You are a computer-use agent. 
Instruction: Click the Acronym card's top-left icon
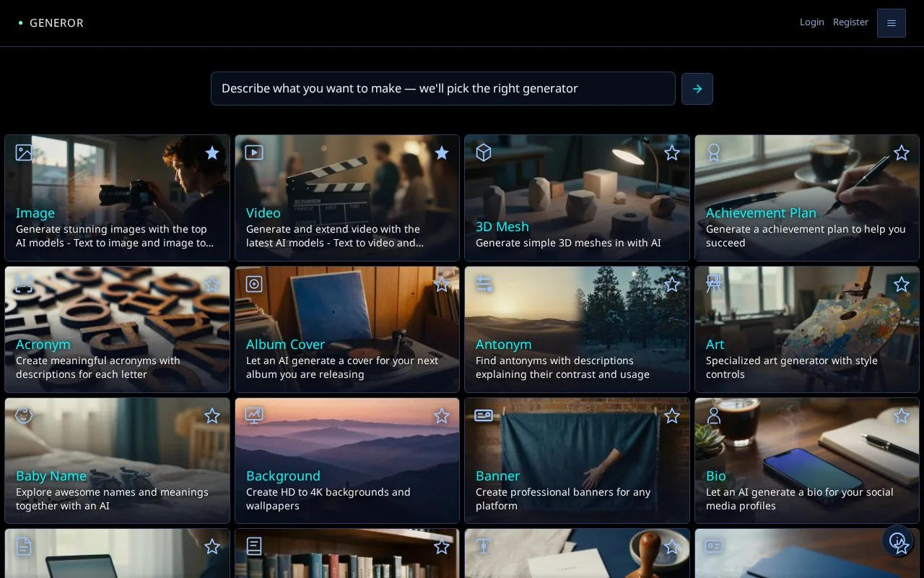24,284
